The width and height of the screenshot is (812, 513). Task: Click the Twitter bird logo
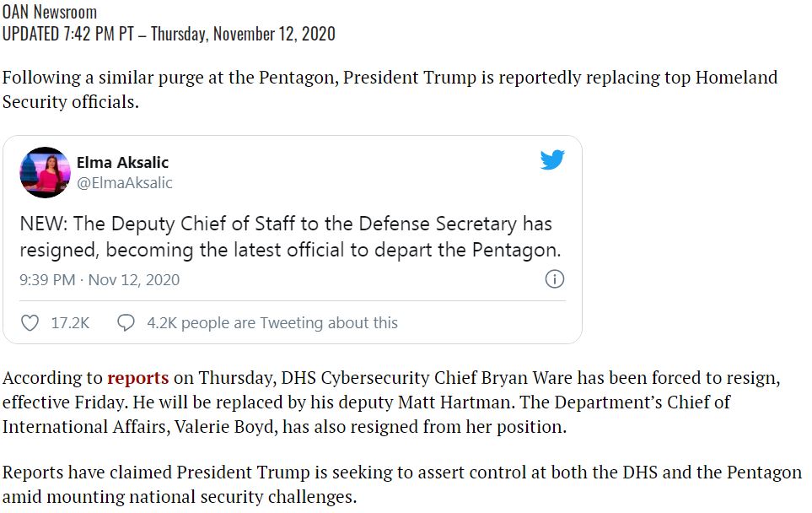552,159
